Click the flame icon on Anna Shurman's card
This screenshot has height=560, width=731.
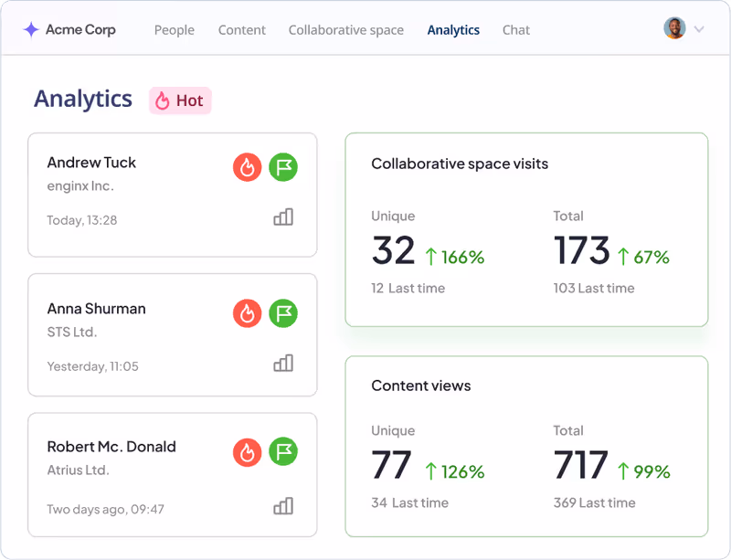coord(247,313)
